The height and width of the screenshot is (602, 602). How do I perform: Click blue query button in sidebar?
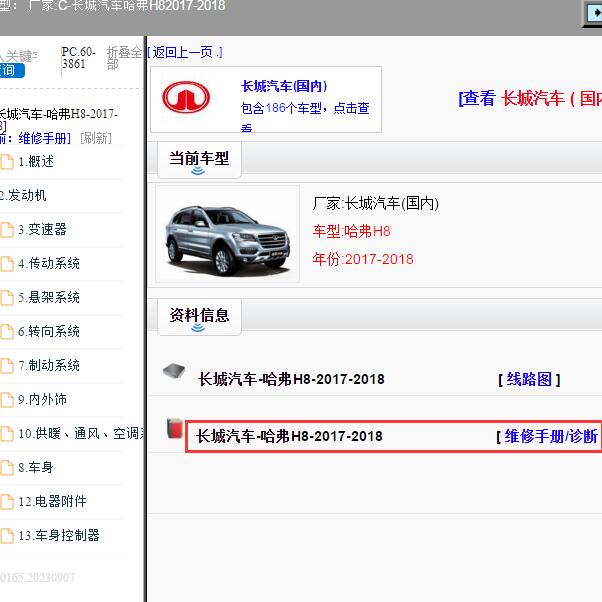pos(12,71)
